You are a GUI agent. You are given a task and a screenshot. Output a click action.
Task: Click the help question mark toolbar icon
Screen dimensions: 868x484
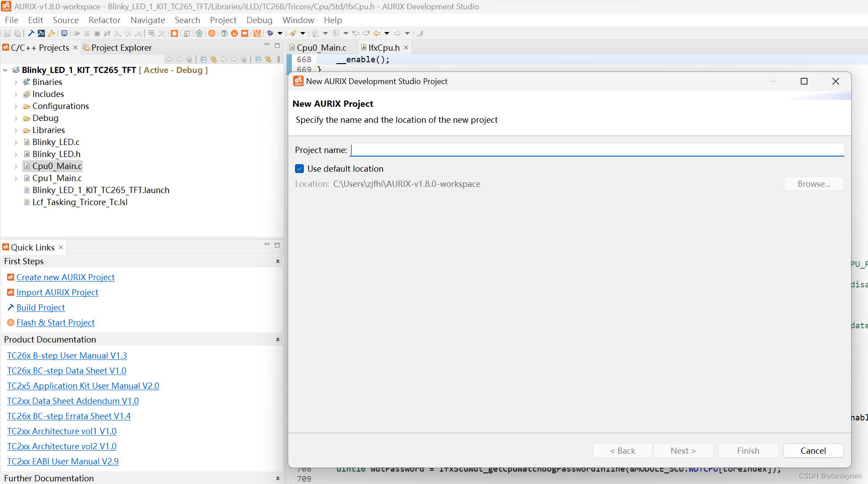click(224, 33)
